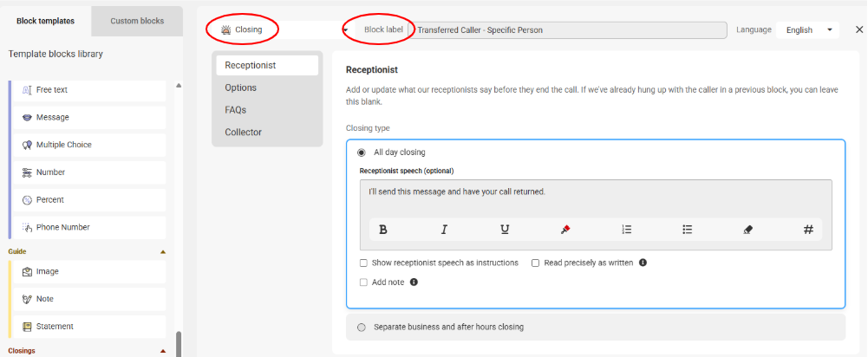Switch to the Custom blocks tab
The width and height of the screenshot is (868, 357).
click(x=137, y=21)
